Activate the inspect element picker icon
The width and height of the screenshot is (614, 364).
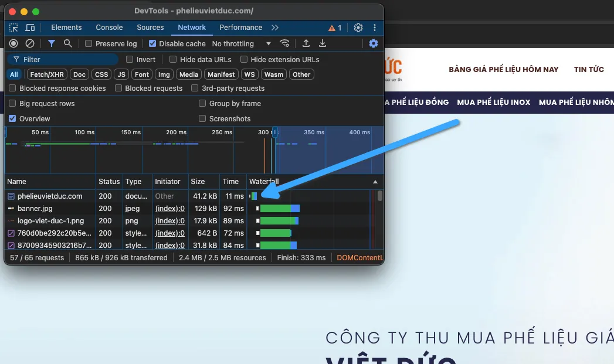pos(13,28)
